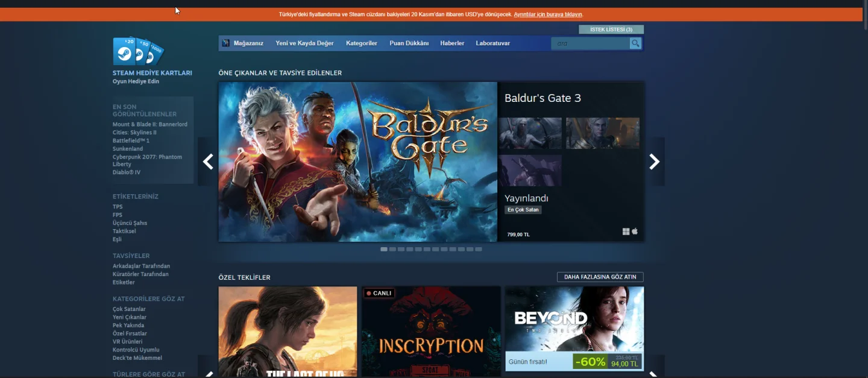
Task: Browse Özel Fırsatlar category
Action: pyautogui.click(x=130, y=333)
